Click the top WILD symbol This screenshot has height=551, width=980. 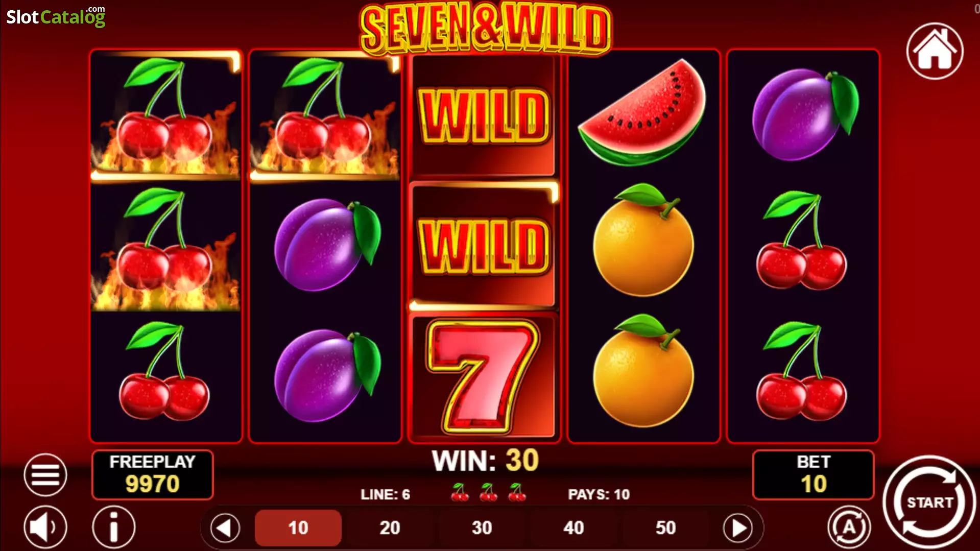[484, 115]
